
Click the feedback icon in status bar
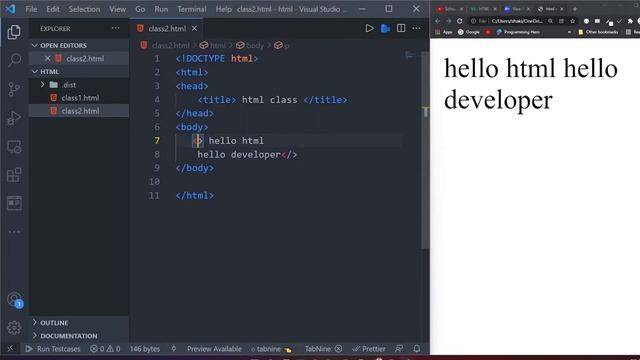tap(399, 349)
